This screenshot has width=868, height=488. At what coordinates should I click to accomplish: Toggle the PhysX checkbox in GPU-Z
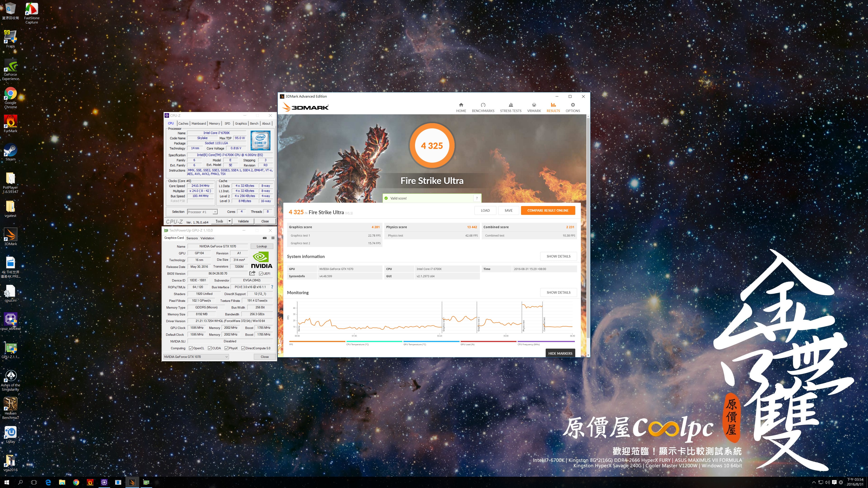(x=226, y=348)
